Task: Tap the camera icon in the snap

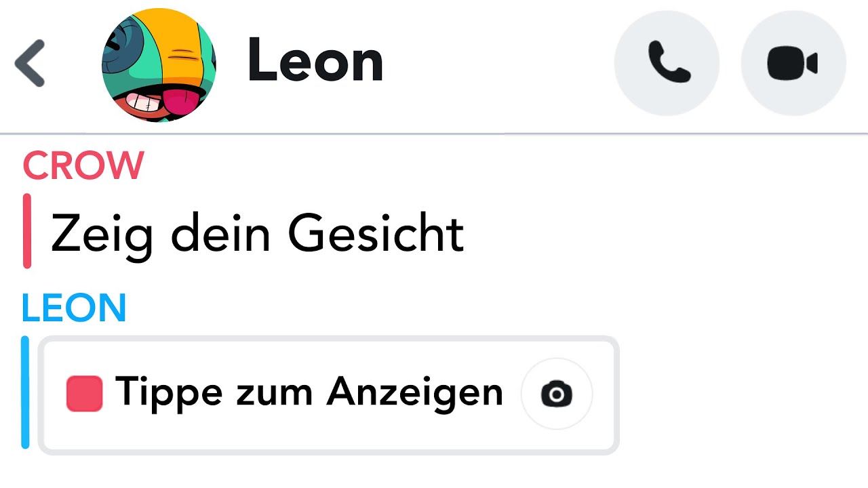Action: coord(557,394)
